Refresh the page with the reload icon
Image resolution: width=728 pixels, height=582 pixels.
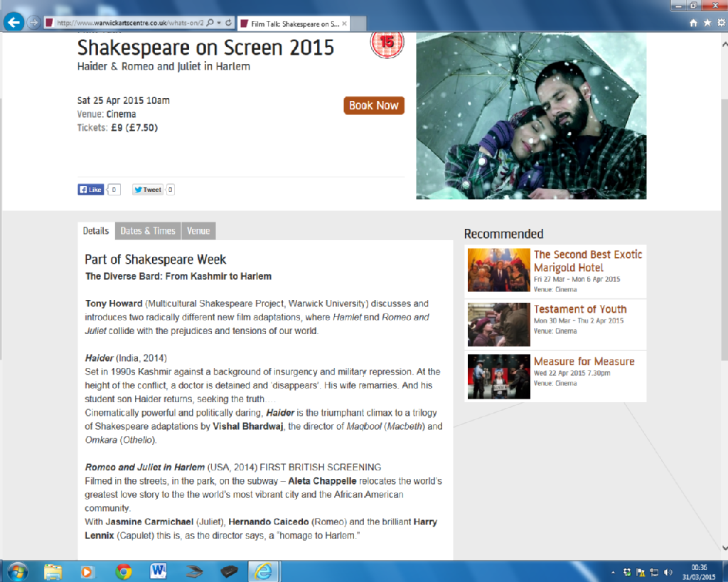(x=228, y=23)
